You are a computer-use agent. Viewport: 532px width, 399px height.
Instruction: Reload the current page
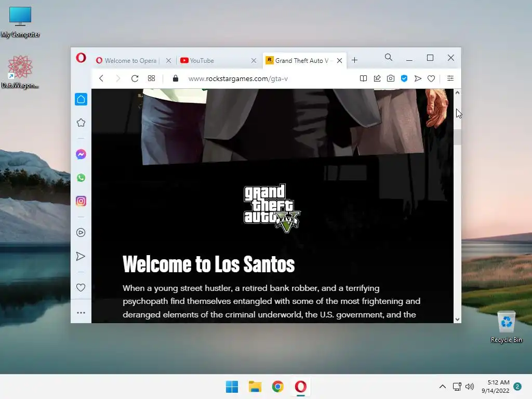click(135, 78)
